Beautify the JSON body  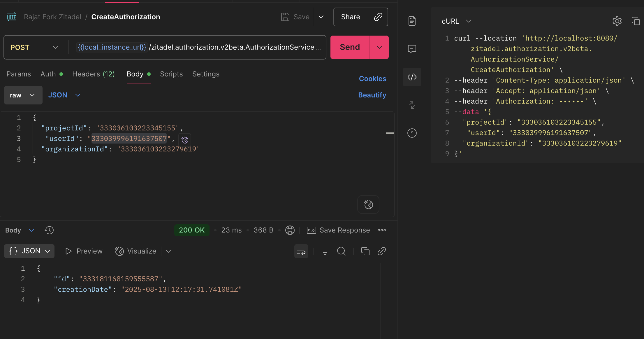(x=372, y=95)
